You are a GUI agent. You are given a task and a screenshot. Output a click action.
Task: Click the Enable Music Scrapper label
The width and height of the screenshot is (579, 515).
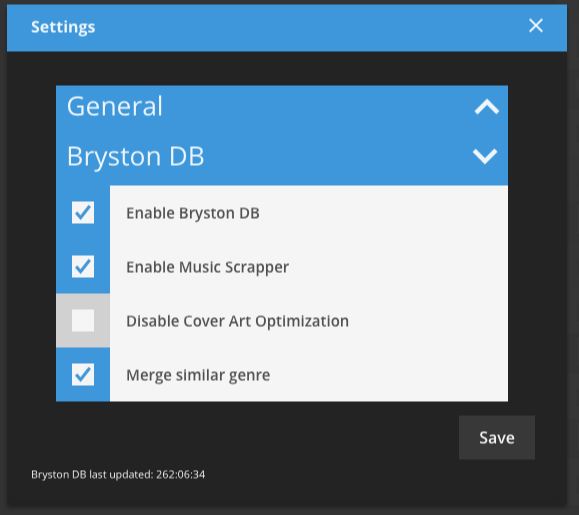(x=208, y=267)
